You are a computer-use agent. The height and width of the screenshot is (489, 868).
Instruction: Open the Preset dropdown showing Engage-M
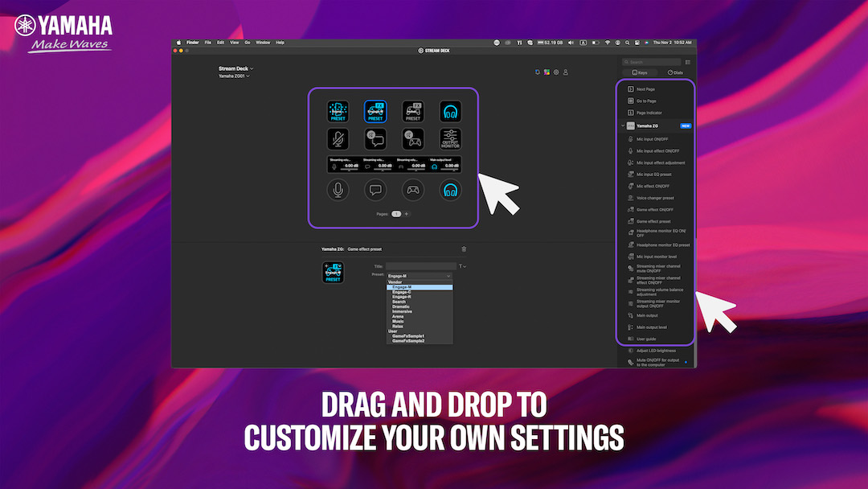coord(419,276)
